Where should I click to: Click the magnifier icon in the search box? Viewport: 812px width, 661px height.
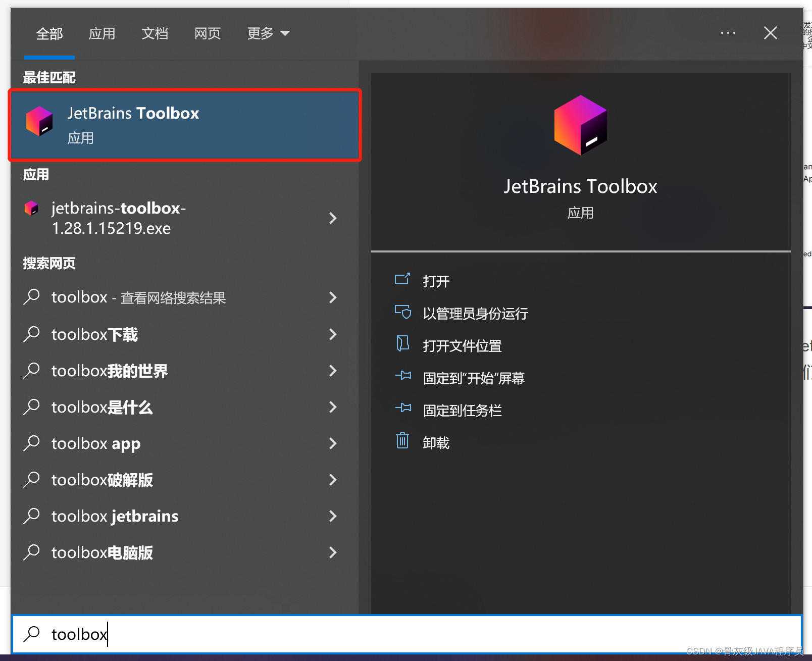pos(32,634)
